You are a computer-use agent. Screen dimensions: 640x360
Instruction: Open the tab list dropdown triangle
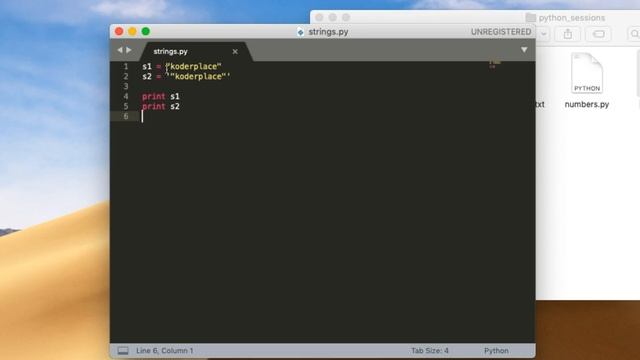524,50
